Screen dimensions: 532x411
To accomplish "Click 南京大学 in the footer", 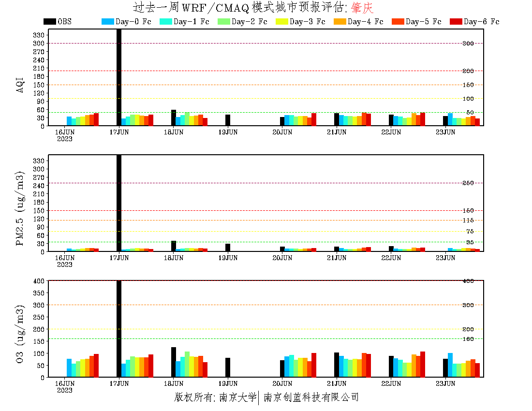I will [238, 397].
